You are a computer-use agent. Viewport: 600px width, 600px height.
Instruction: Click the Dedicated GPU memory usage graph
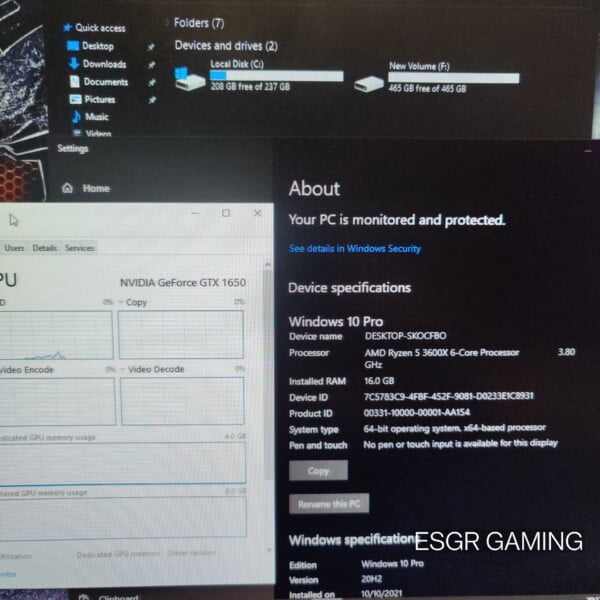pos(122,462)
